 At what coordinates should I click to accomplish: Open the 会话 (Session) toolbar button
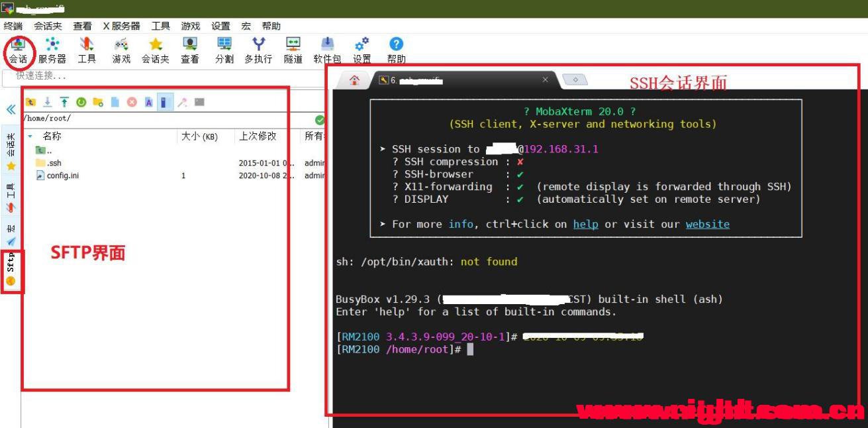[18, 50]
